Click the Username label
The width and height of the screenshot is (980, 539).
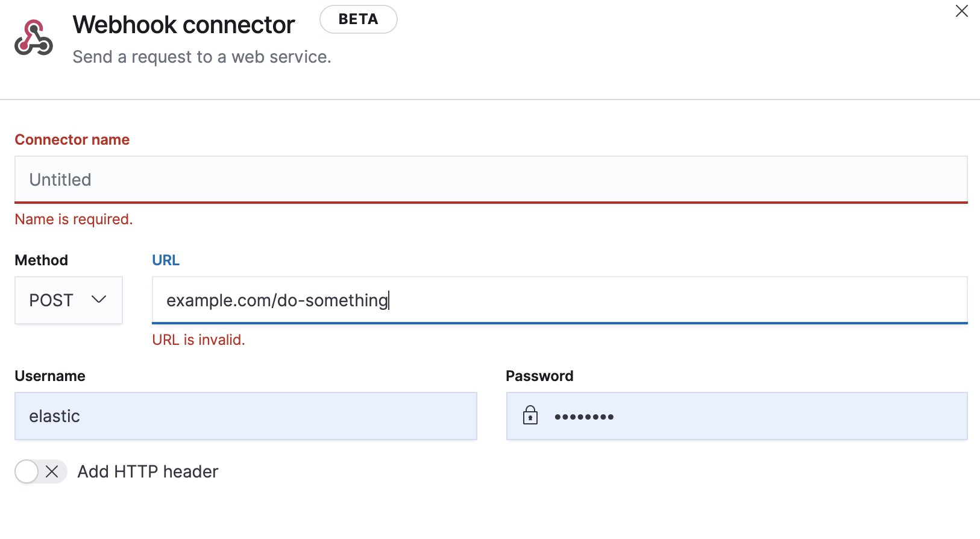tap(50, 376)
